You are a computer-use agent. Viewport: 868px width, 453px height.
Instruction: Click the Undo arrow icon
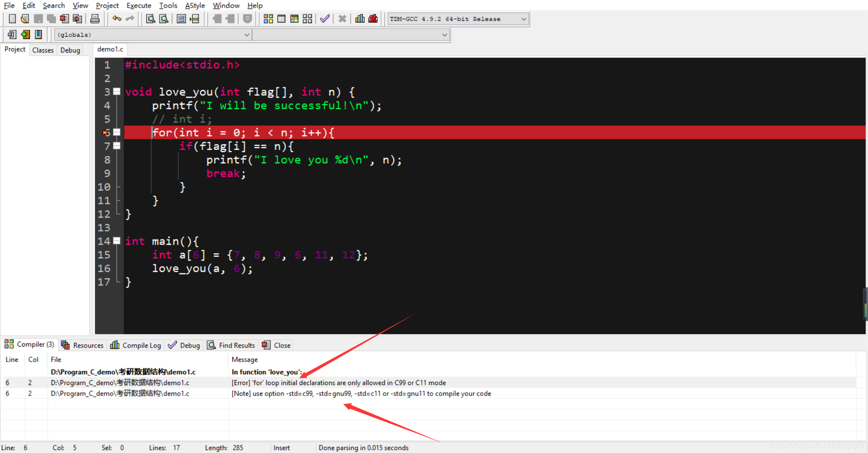116,19
